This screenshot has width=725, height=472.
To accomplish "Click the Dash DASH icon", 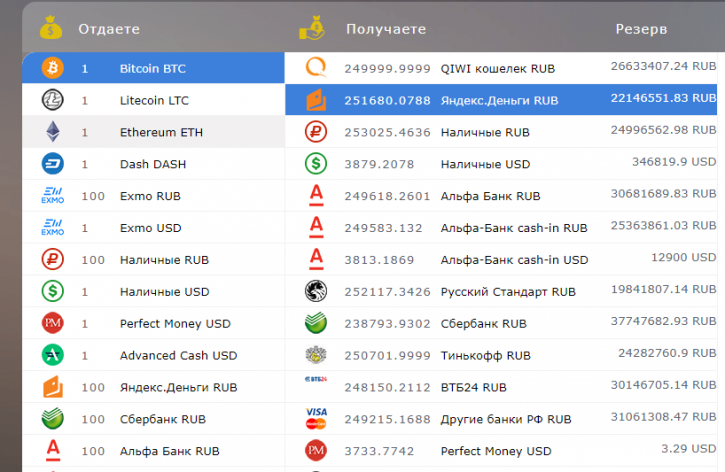I will pos(53,164).
